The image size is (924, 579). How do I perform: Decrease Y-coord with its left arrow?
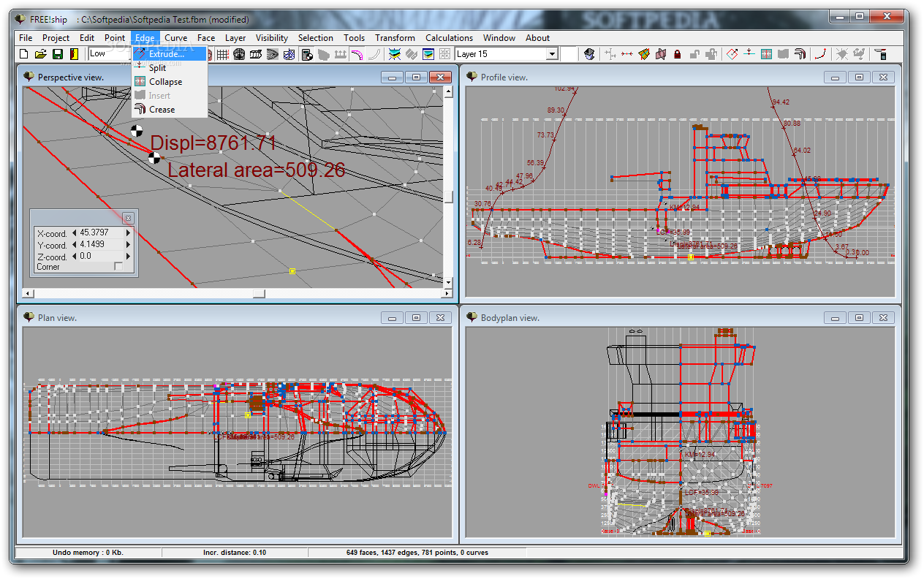74,244
